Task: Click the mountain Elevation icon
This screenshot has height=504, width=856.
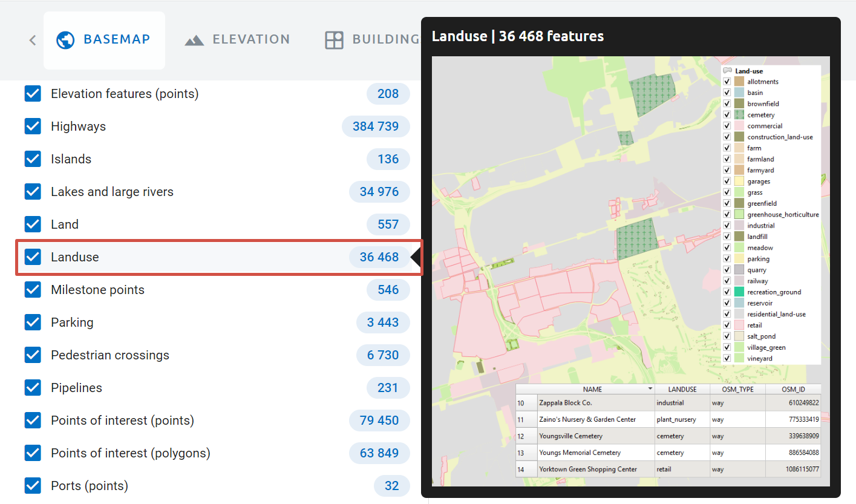Action: [x=194, y=40]
